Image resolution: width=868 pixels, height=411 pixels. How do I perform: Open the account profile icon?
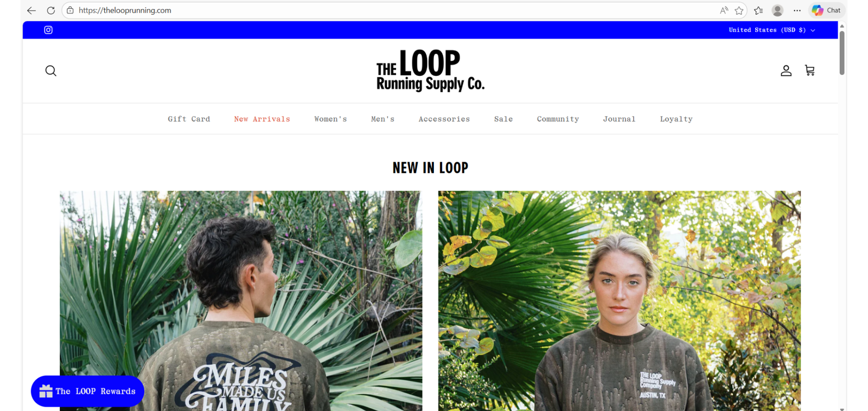coord(786,70)
